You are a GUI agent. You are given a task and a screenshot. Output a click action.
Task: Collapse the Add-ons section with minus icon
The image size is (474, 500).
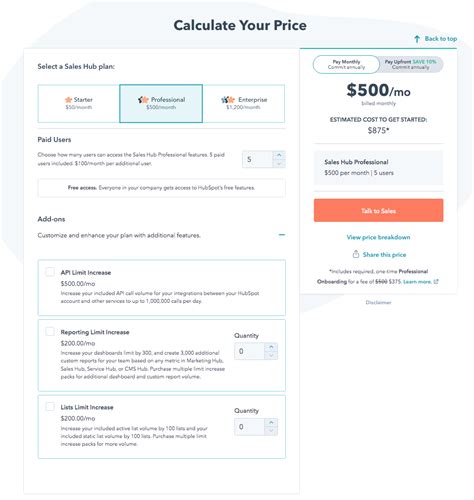(x=282, y=235)
